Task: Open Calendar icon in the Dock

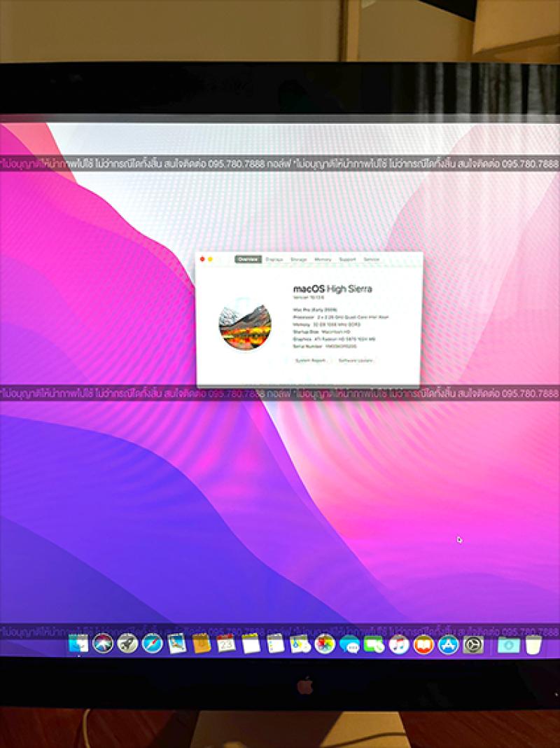Action: pos(226,644)
